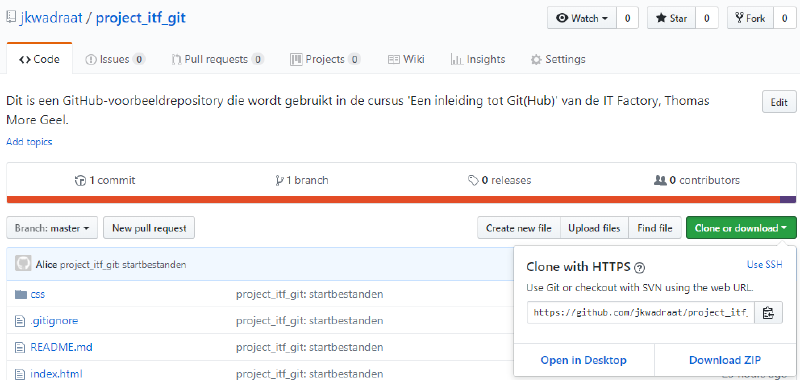
Task: Select the HTTPS clone URL field
Action: (641, 313)
